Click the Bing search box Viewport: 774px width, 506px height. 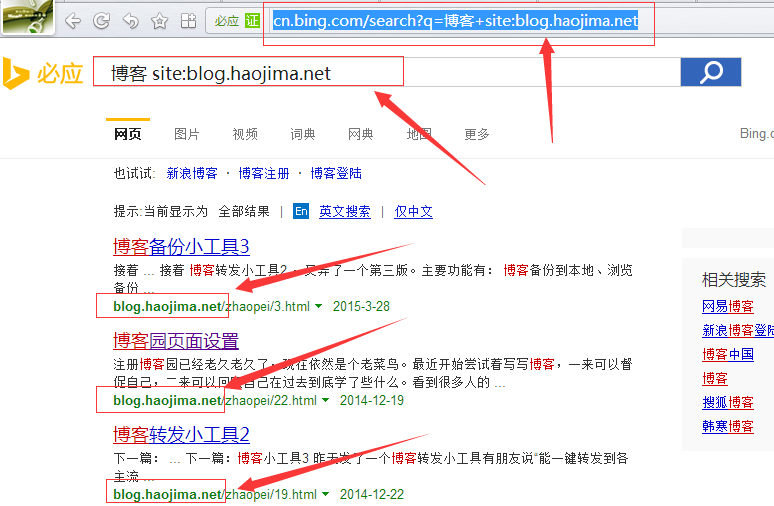(x=387, y=73)
